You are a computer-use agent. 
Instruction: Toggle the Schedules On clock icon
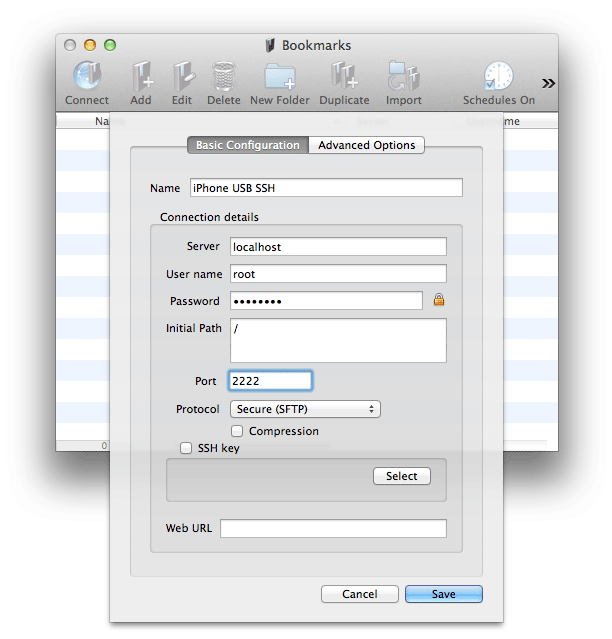(x=498, y=78)
